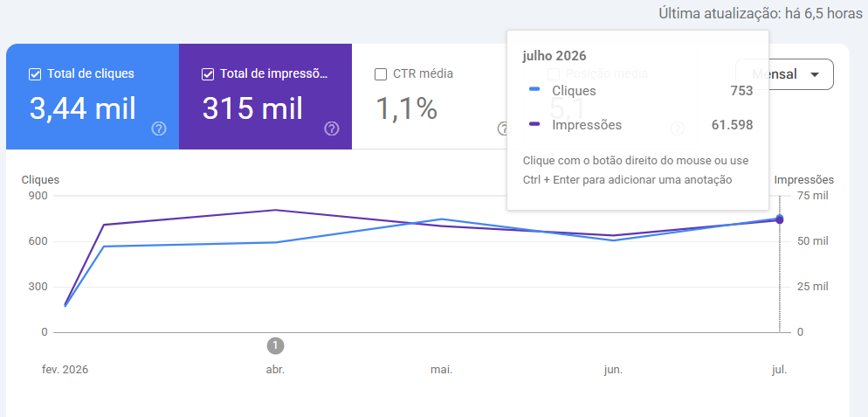Click the 900 axis value
868x417 pixels.
pyautogui.click(x=38, y=196)
